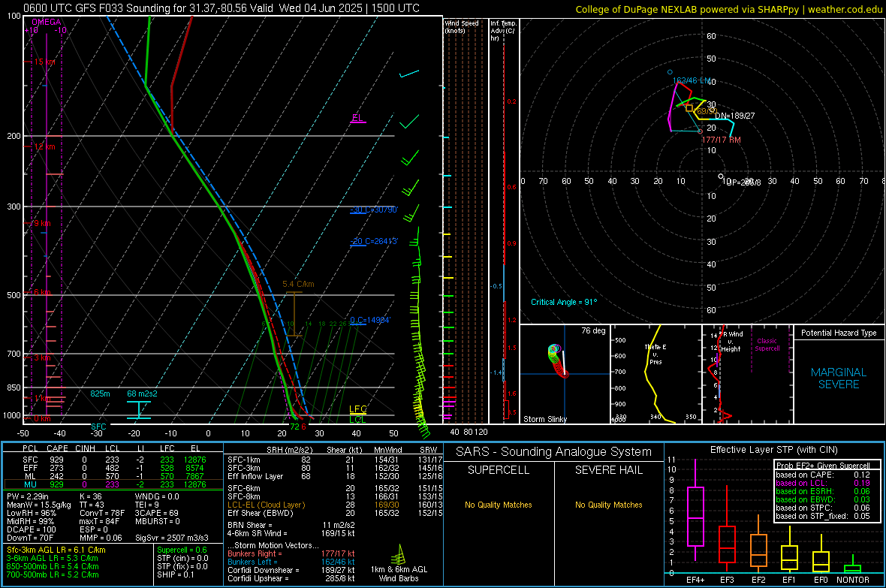The width and height of the screenshot is (886, 588).
Task: Click the 0 C=14904' freezing level label
Action: (370, 320)
